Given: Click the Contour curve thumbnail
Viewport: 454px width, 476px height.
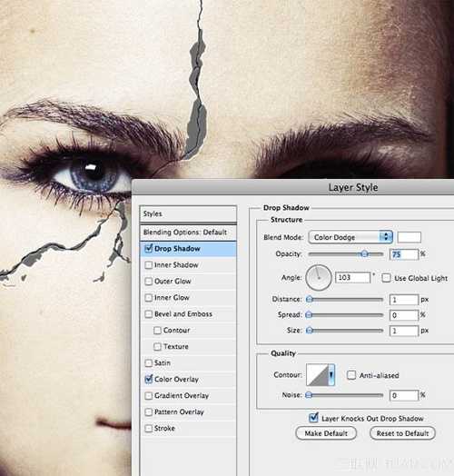Looking at the screenshot, I should pos(318,375).
